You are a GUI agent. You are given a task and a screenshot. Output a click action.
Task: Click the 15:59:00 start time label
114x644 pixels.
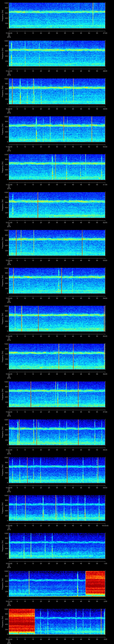[9, 525]
